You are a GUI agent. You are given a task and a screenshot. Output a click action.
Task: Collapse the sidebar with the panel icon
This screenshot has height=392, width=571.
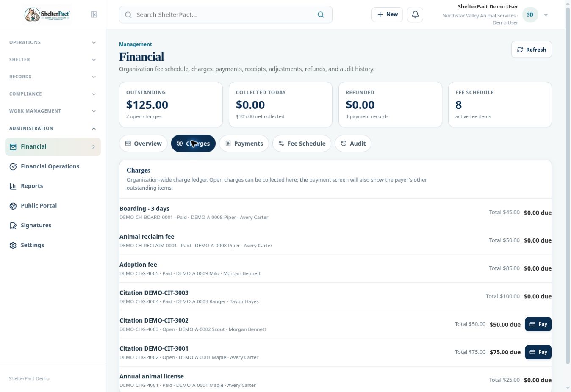tap(94, 14)
